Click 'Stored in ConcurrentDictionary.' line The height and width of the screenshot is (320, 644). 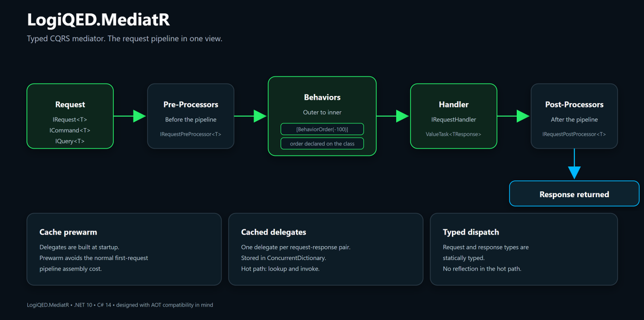pyautogui.click(x=283, y=258)
